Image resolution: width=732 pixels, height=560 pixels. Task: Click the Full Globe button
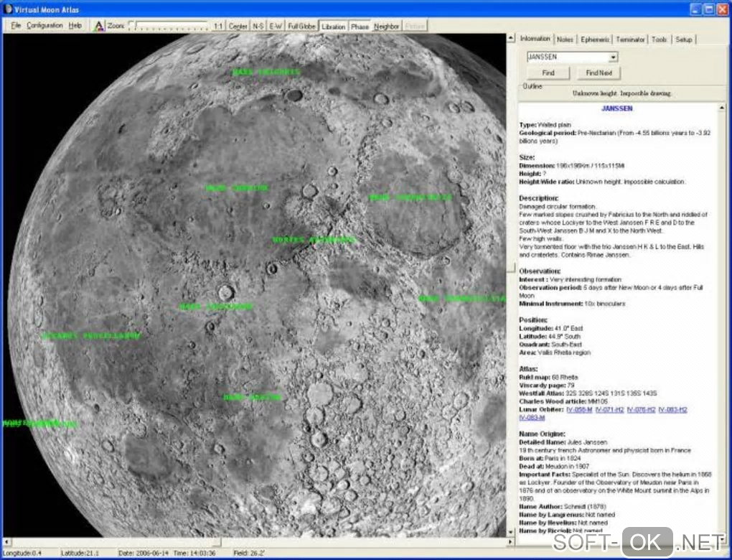tap(301, 26)
